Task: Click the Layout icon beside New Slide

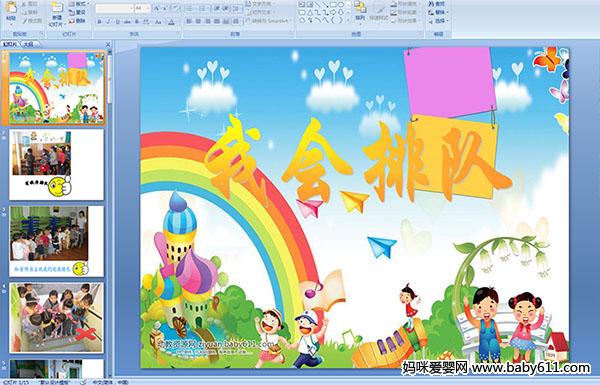Action: [x=78, y=4]
